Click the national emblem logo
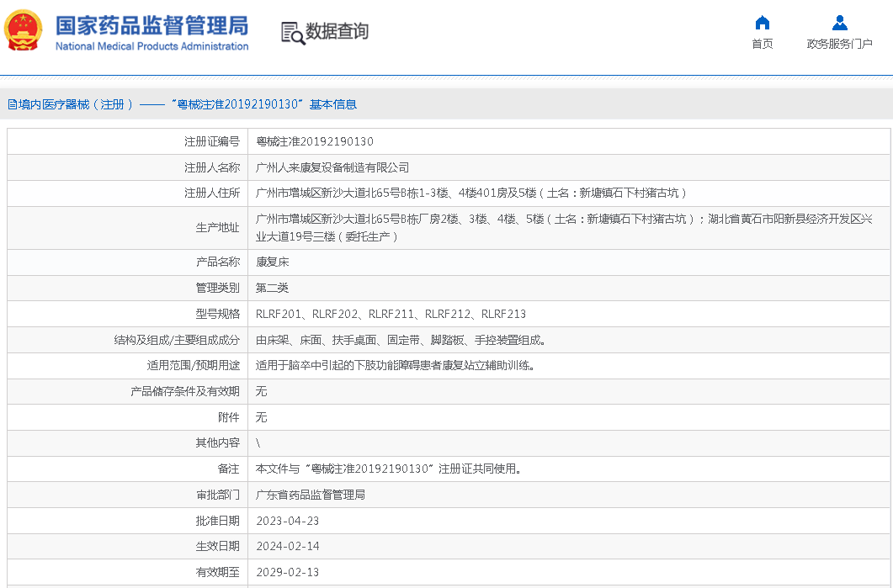The image size is (893, 588). [x=23, y=31]
